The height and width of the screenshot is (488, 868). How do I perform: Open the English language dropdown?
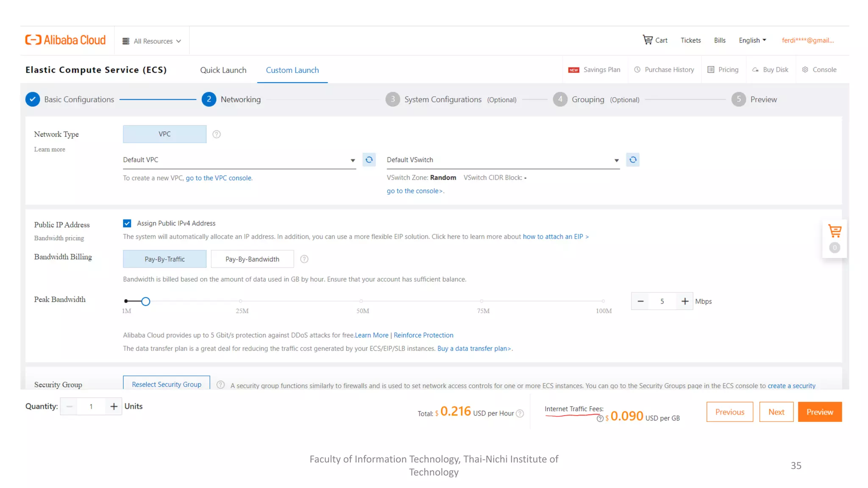[x=752, y=40]
